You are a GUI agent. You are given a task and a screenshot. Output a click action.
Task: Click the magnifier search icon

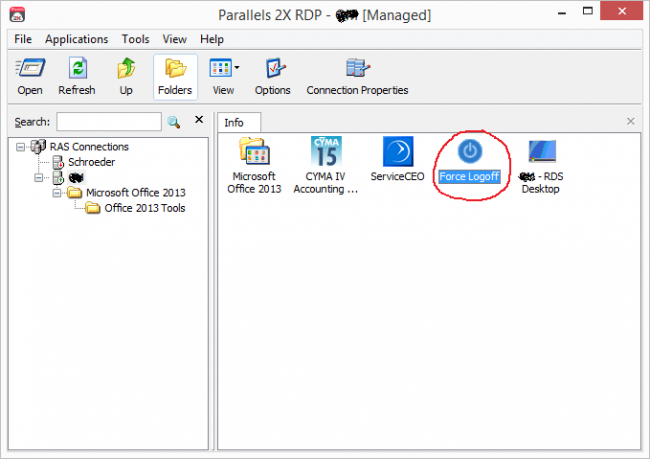point(173,121)
